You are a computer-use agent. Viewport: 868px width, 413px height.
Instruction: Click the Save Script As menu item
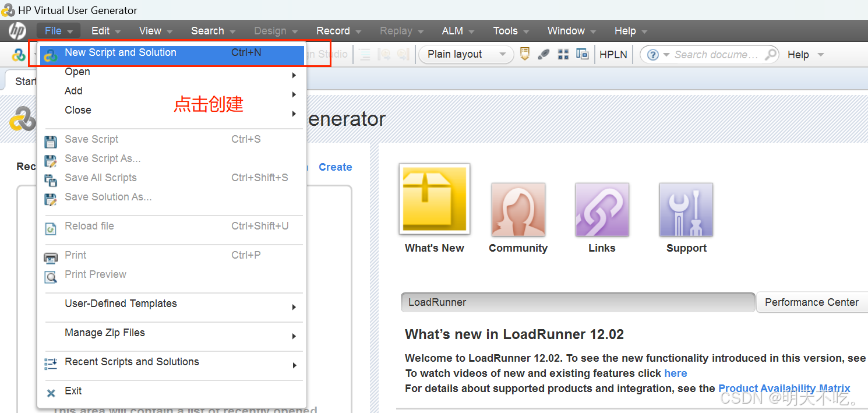point(172,159)
